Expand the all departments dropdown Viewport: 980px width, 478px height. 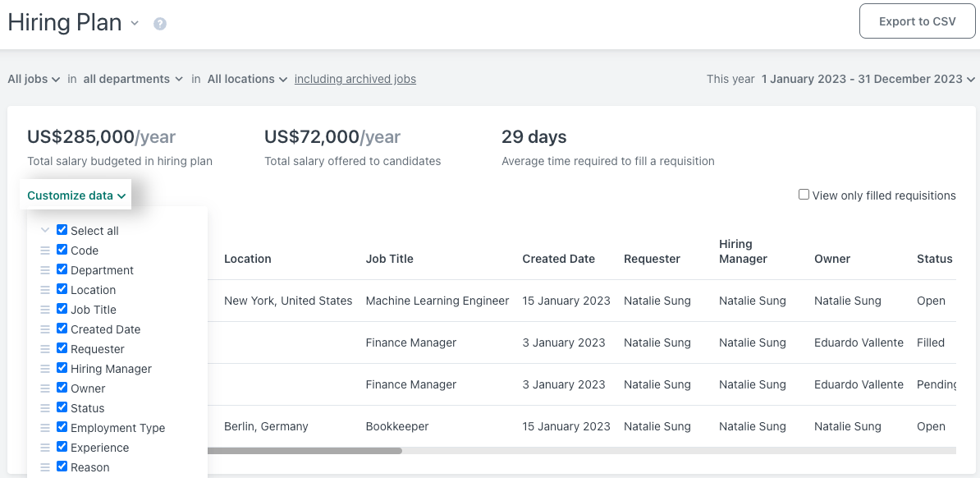pyautogui.click(x=133, y=79)
